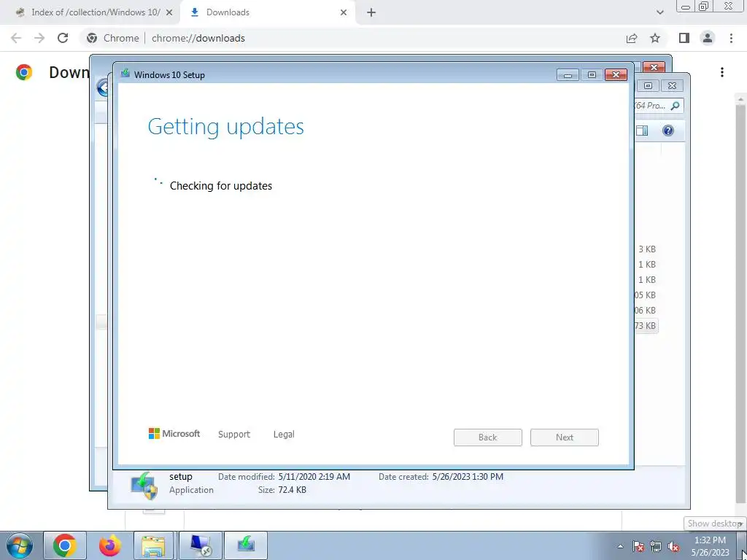The width and height of the screenshot is (747, 560).
Task: Close the Index of /collection tab
Action: click(x=169, y=12)
